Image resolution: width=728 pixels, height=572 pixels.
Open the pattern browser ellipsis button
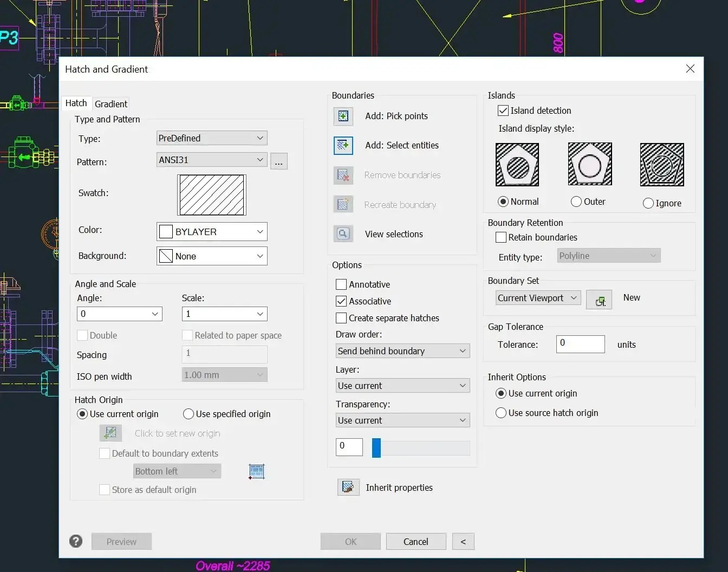[279, 161]
